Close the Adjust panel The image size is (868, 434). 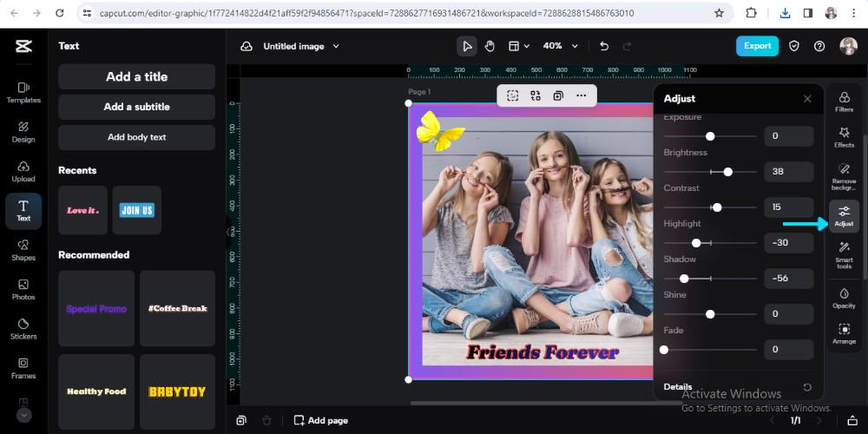807,99
